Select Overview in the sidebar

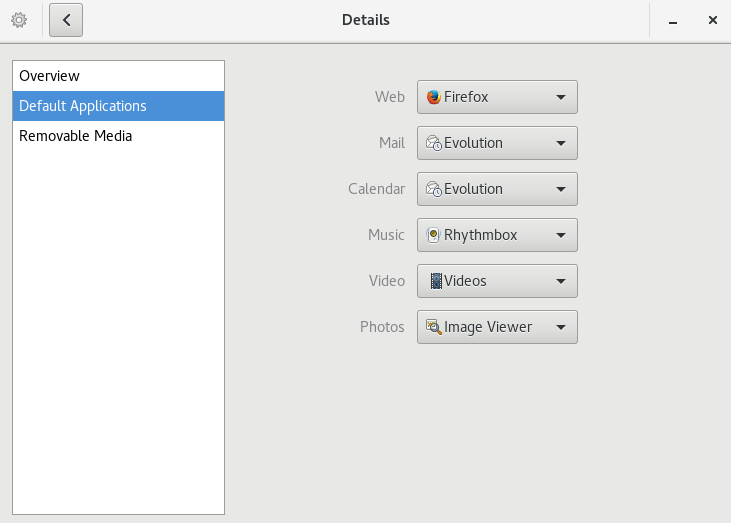click(x=50, y=76)
